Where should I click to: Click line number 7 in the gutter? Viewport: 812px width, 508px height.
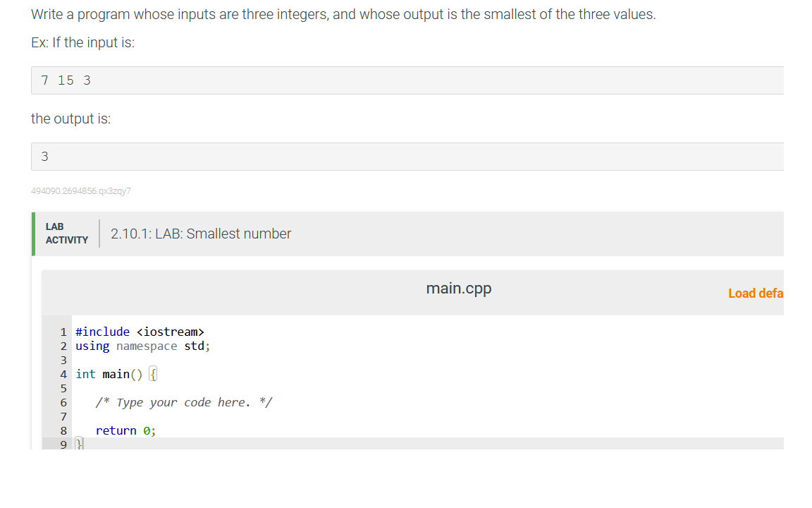[x=63, y=417]
